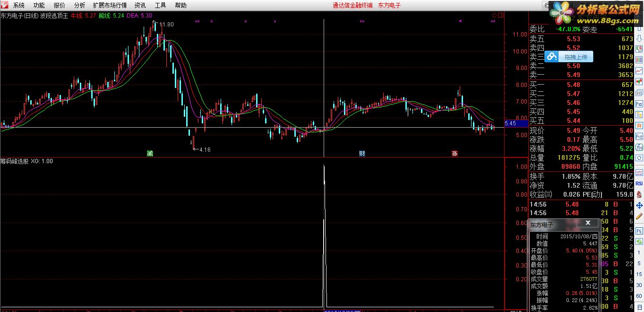Switch to 30-minute period in sidebar
644x312 pixels.
coord(639,285)
